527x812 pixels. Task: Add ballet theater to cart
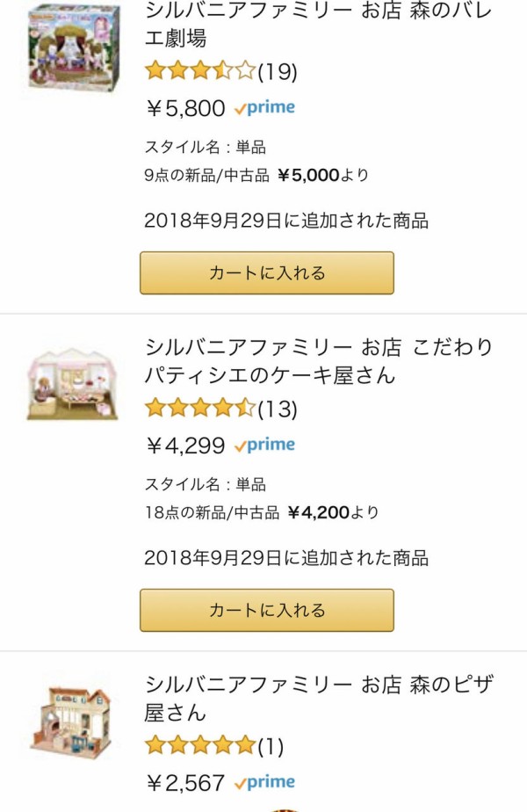[x=267, y=272]
